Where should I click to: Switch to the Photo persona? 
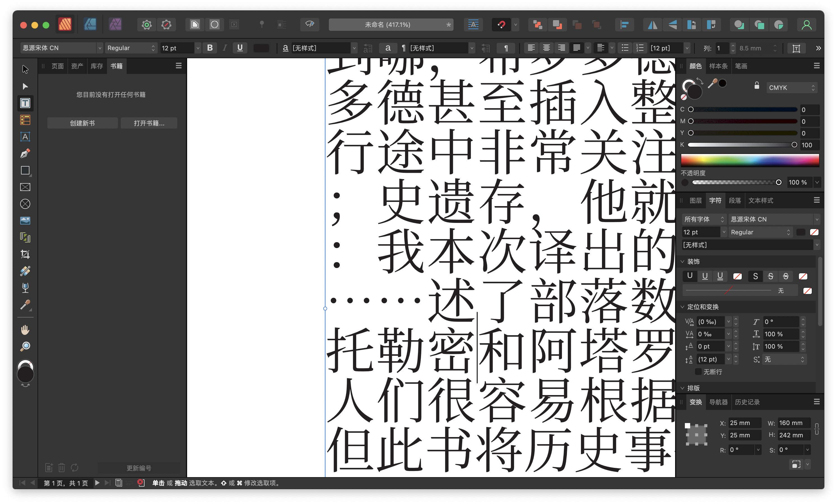(x=115, y=24)
